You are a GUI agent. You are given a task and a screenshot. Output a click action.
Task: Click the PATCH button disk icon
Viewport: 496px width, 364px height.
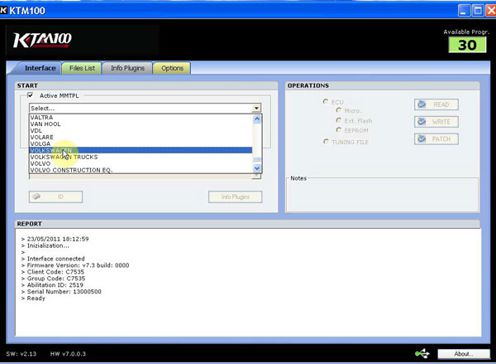click(x=422, y=139)
